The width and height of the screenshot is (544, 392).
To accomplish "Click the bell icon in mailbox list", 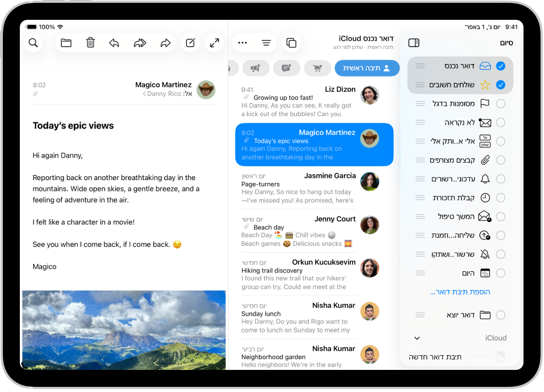I will (x=485, y=179).
